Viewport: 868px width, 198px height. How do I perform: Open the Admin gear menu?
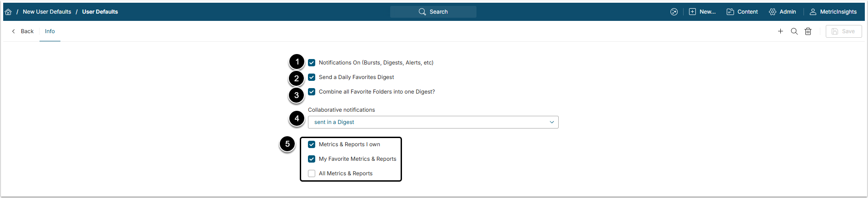(x=782, y=12)
